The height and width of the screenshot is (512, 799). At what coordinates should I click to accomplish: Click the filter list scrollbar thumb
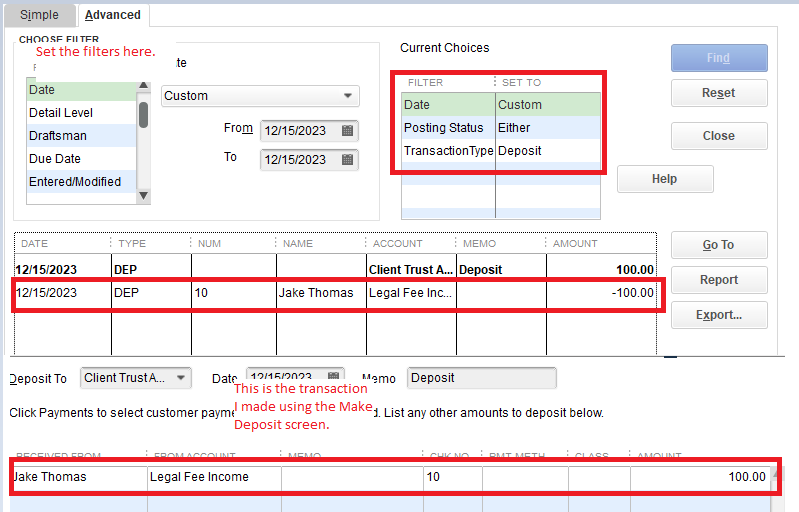(144, 115)
